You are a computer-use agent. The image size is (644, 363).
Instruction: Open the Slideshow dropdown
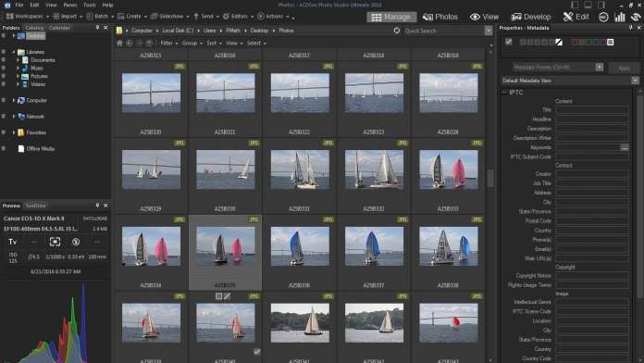pos(169,17)
